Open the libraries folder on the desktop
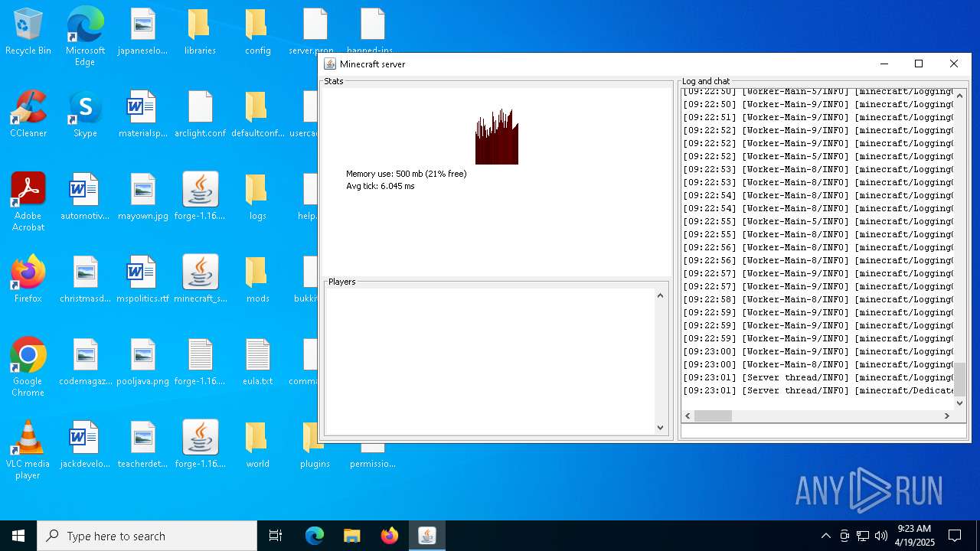The image size is (980, 551). 200,31
